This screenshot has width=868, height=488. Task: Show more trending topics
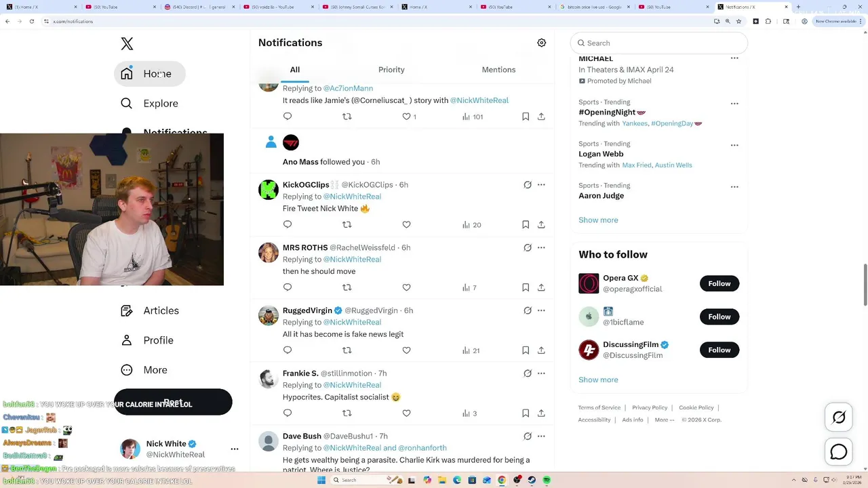(x=598, y=220)
